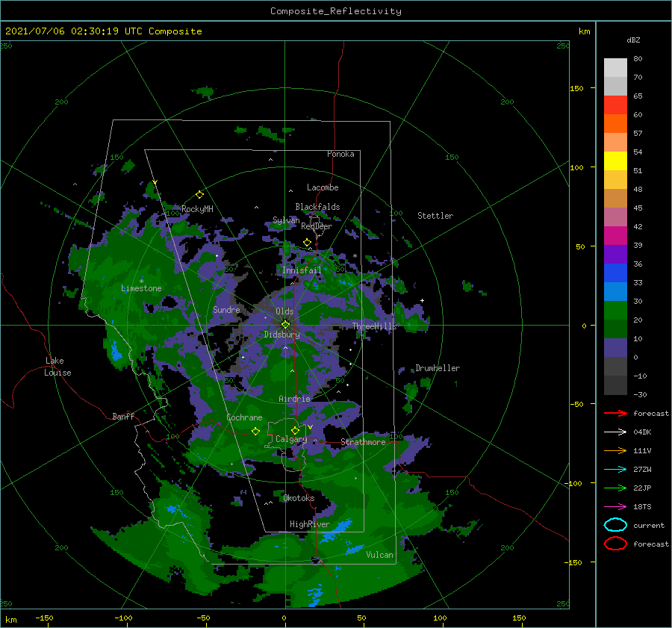Click the Composite_Reflectivity title
The image size is (672, 628).
point(336,11)
